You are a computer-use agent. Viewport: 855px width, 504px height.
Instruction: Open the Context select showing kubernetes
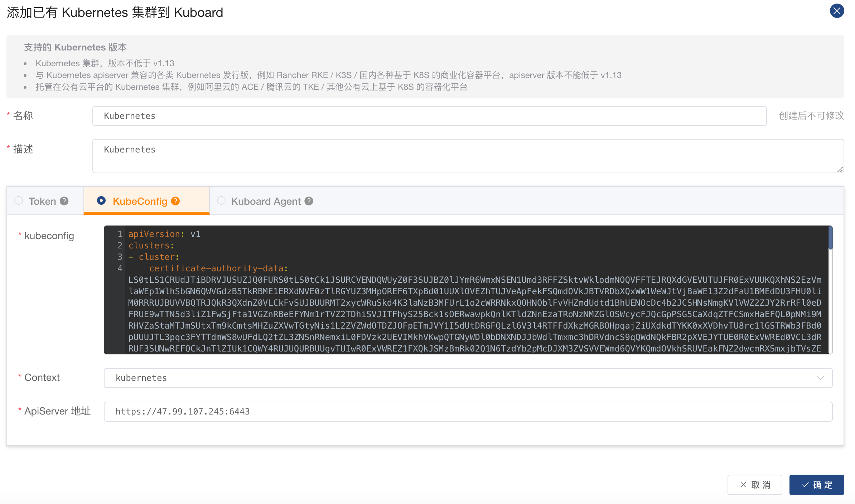pyautogui.click(x=430, y=378)
